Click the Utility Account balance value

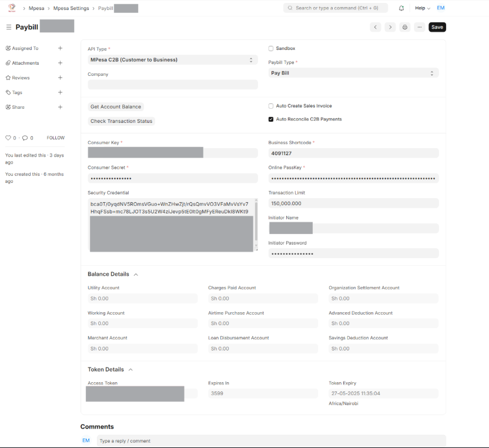click(142, 299)
